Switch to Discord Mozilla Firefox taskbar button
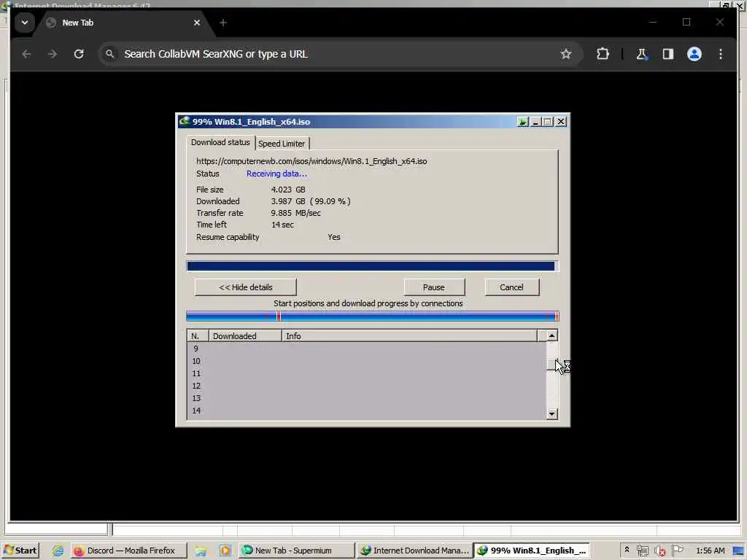The height and width of the screenshot is (560, 747). click(128, 551)
